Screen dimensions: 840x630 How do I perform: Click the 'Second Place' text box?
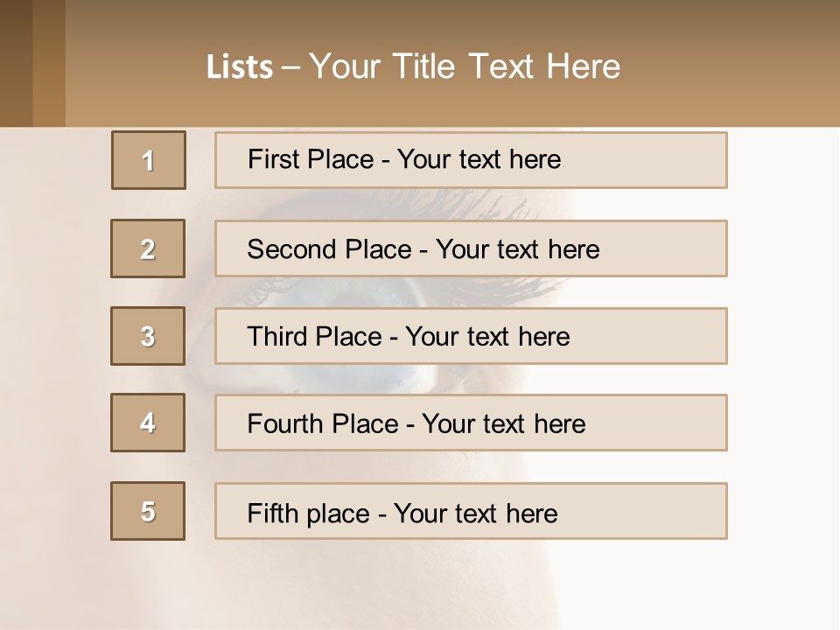[471, 248]
